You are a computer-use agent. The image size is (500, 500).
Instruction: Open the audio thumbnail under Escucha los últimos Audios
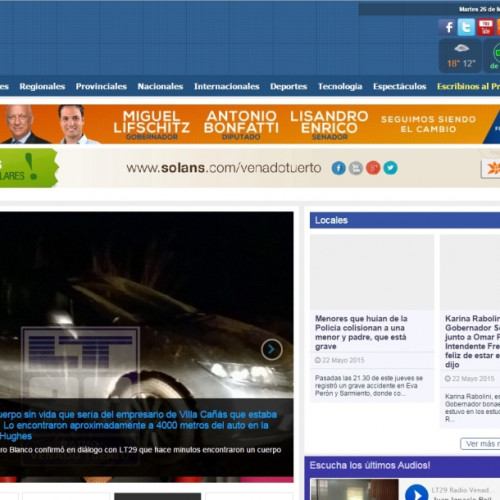(x=354, y=490)
